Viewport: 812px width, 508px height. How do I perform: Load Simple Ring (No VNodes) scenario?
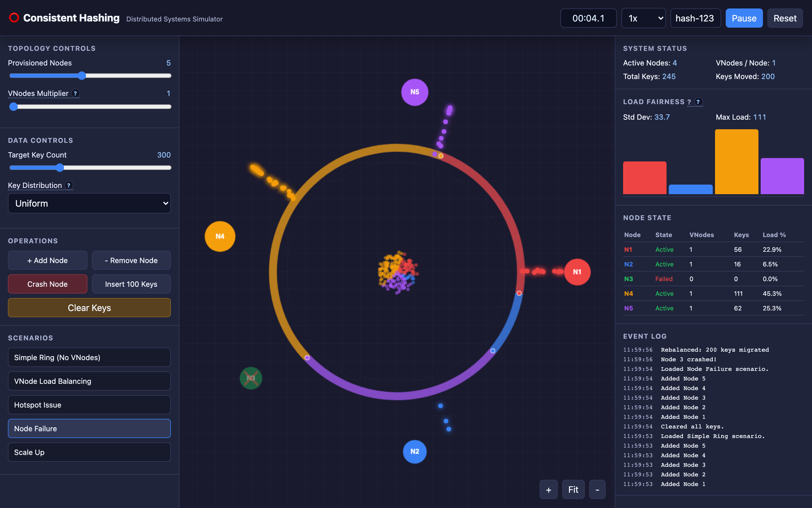coord(89,358)
